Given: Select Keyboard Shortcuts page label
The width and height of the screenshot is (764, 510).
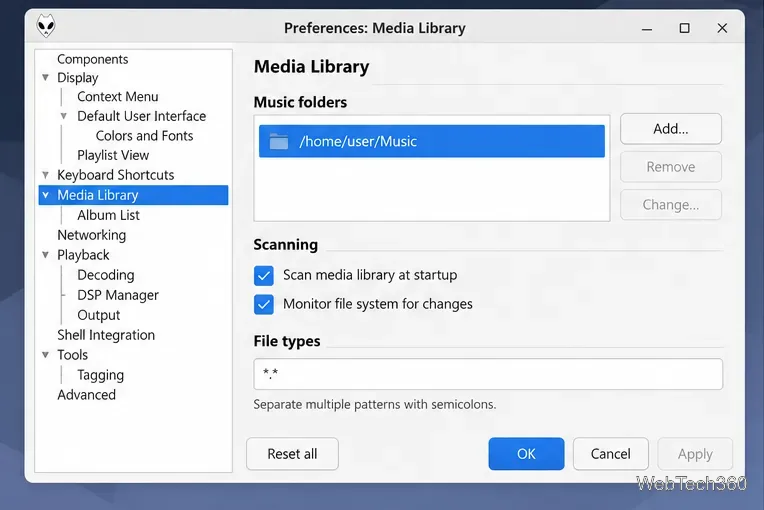Looking at the screenshot, I should point(115,174).
